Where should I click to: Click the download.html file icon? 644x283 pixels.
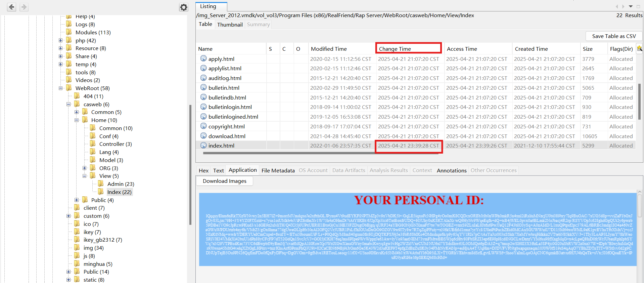tap(203, 136)
